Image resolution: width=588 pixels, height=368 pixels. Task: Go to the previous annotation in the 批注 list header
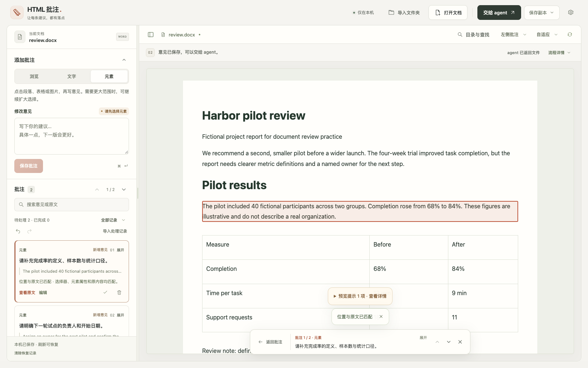click(x=97, y=190)
